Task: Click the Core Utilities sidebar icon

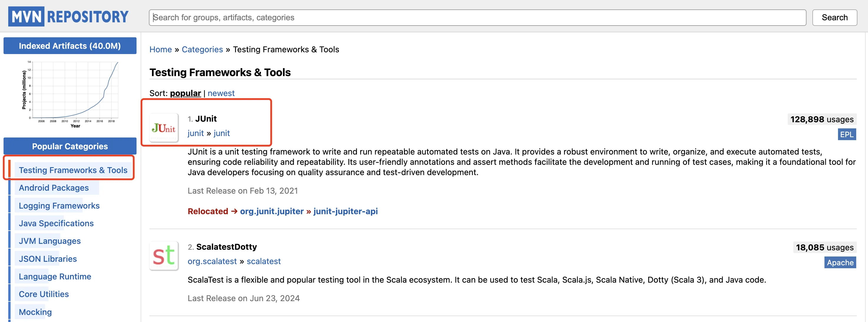Action: tap(44, 293)
